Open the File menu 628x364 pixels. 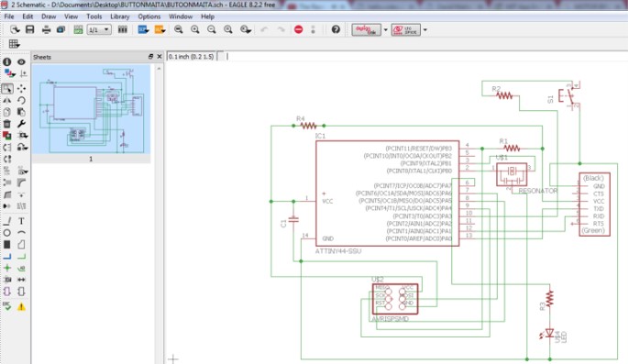(x=9, y=17)
